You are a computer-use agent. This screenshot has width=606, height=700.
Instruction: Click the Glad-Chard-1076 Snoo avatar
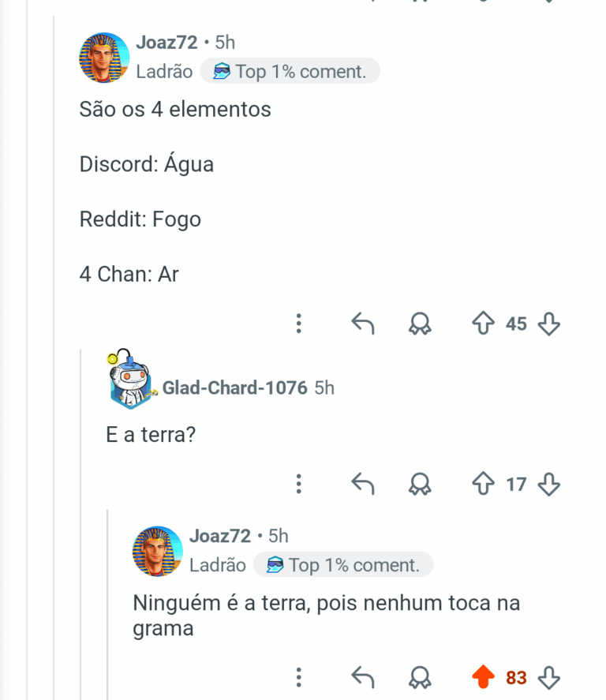point(130,380)
